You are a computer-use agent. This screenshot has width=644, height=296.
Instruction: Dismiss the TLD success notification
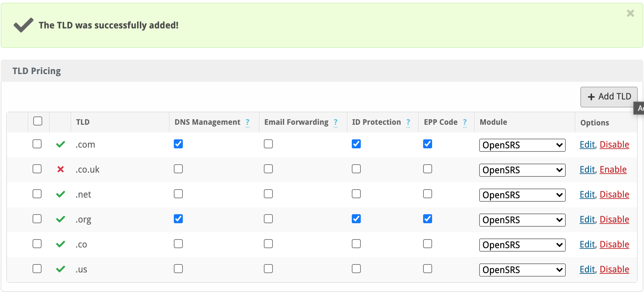pyautogui.click(x=630, y=14)
